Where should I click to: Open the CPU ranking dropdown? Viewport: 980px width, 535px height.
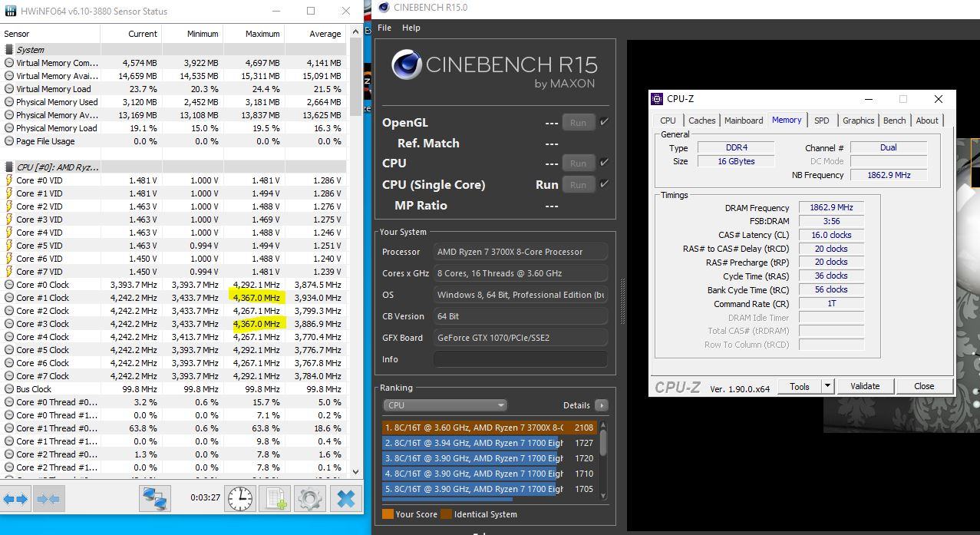(445, 405)
